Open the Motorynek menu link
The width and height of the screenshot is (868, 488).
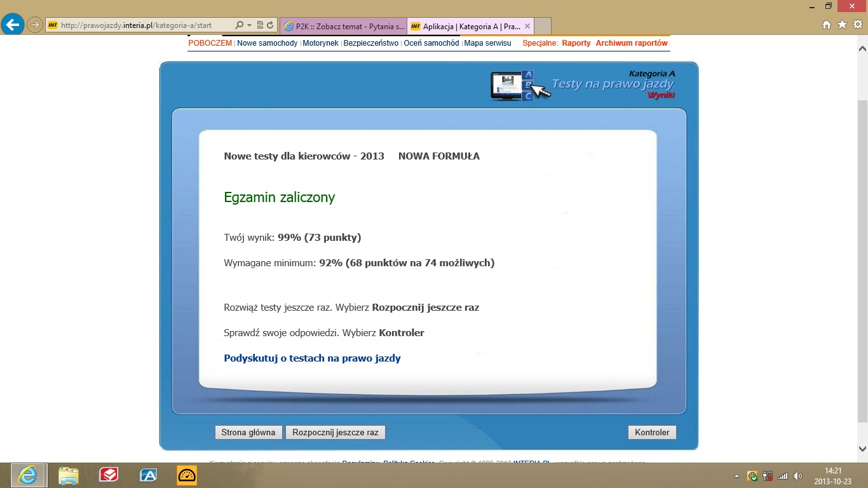(x=321, y=43)
